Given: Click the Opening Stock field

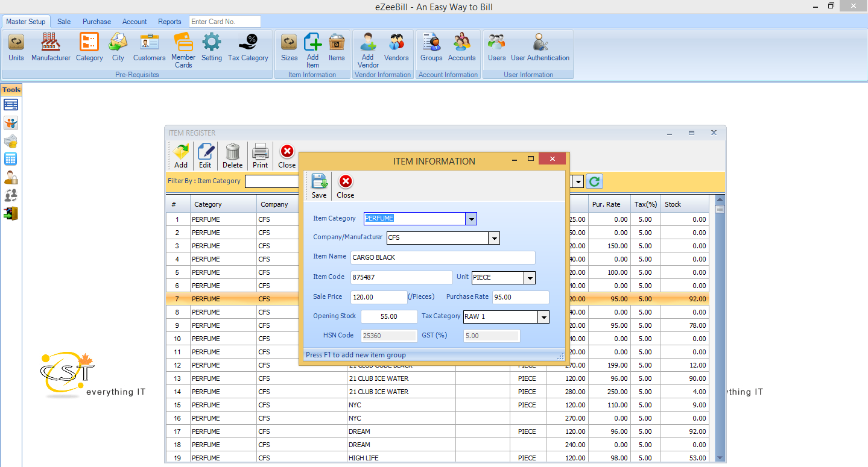Looking at the screenshot, I should pyautogui.click(x=389, y=316).
